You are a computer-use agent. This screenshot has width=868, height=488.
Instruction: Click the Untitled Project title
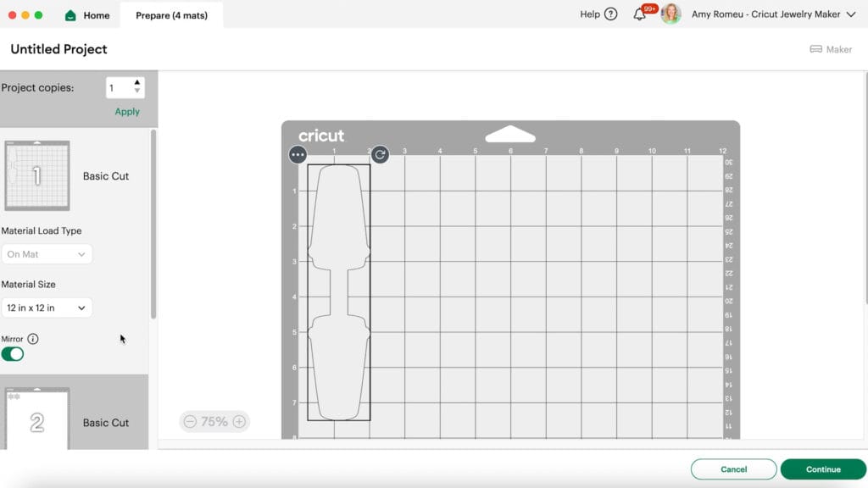point(58,49)
